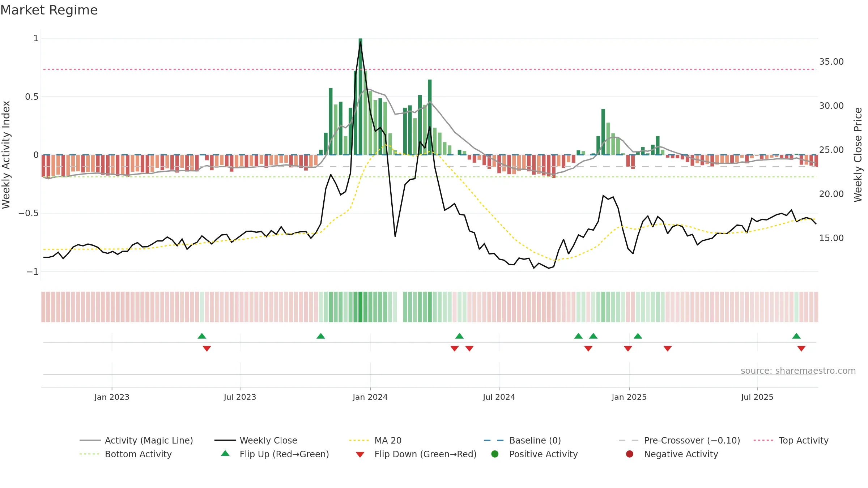
Task: Click the 30.00 price axis label
Action: (831, 106)
